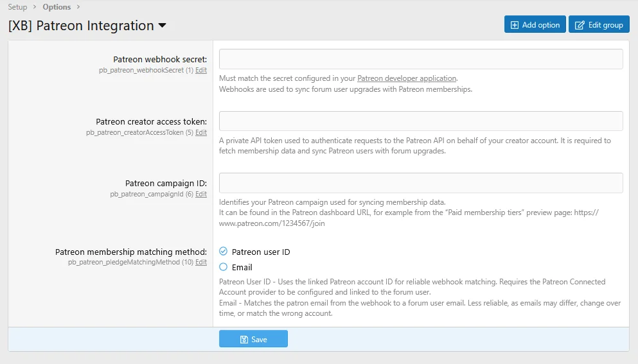Screen dimensions: 638x364
Task: Click the Edit group button
Action: click(599, 24)
